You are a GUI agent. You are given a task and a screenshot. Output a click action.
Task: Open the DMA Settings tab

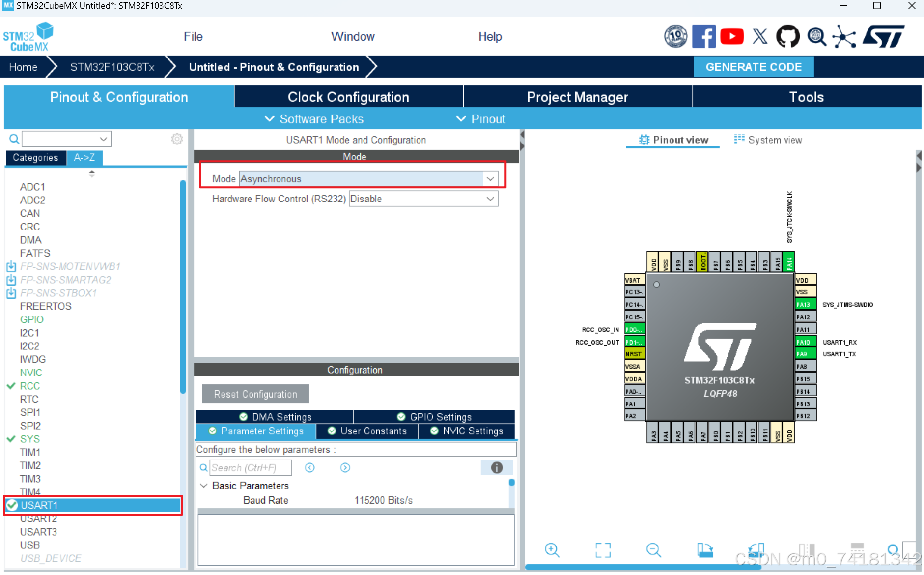coord(275,417)
